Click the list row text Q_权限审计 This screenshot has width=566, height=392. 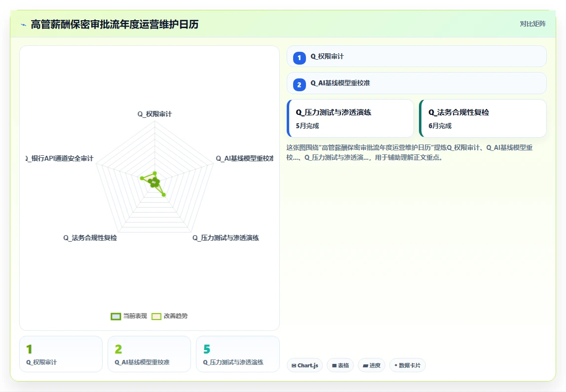(327, 56)
